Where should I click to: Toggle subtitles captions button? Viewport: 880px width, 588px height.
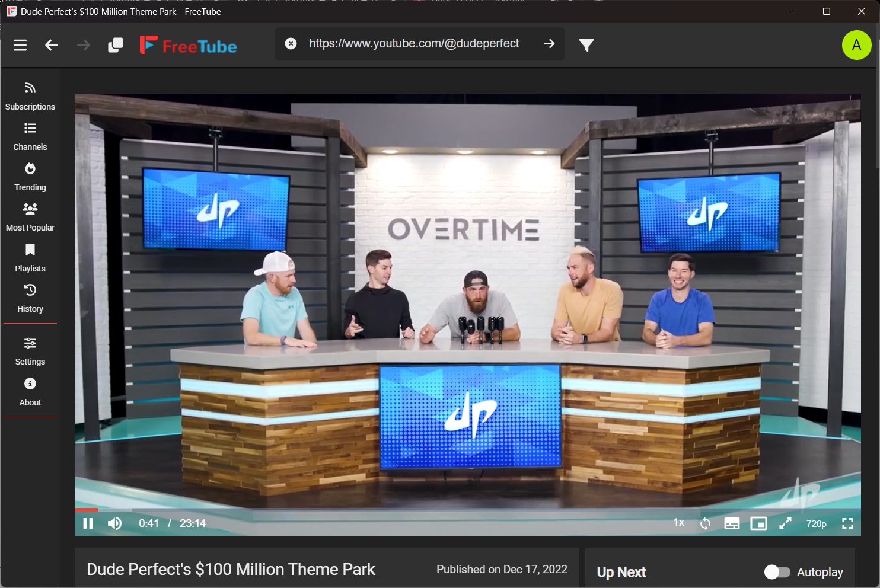(732, 523)
